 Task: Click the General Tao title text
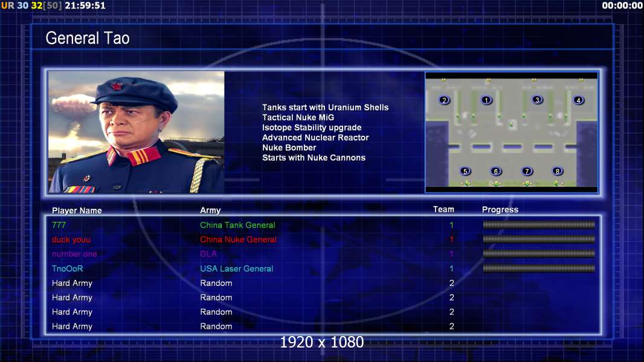(88, 38)
